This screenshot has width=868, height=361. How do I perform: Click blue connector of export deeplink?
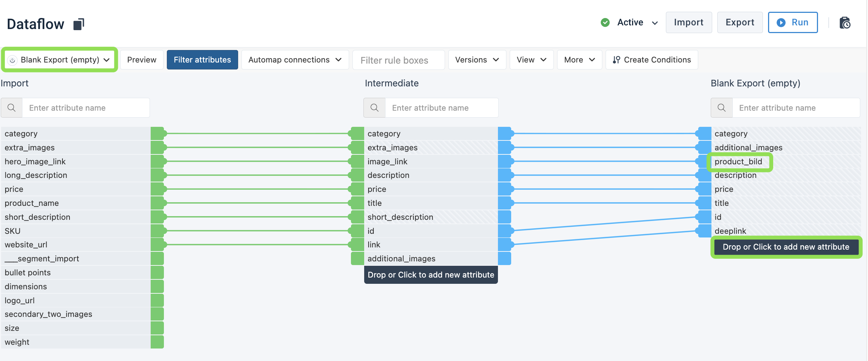(x=704, y=231)
